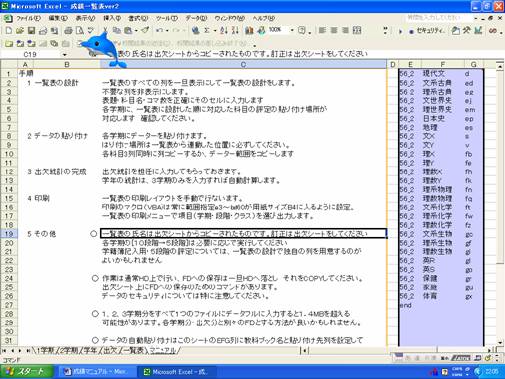505x379 pixels.
Task: Click the circle marker in row 28
Action: [95, 314]
